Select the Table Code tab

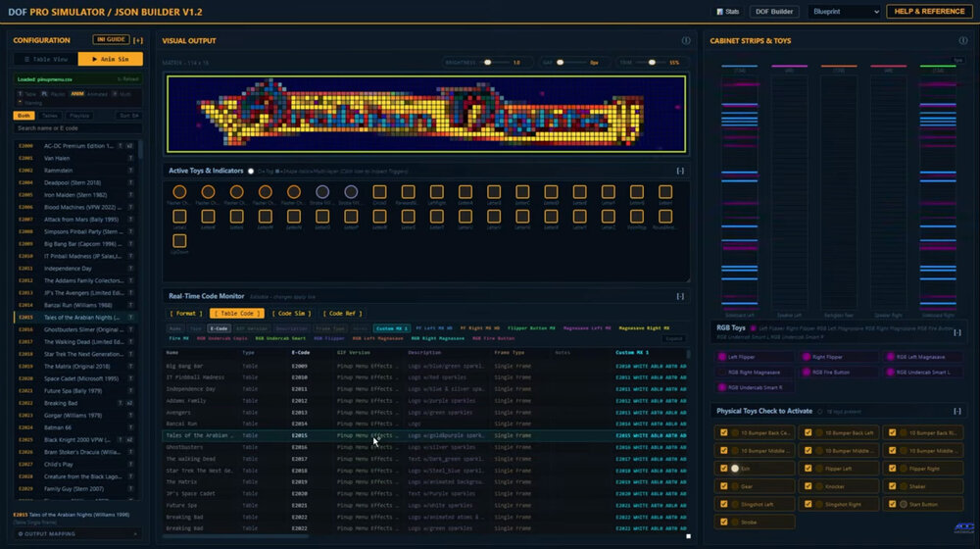pyautogui.click(x=237, y=314)
